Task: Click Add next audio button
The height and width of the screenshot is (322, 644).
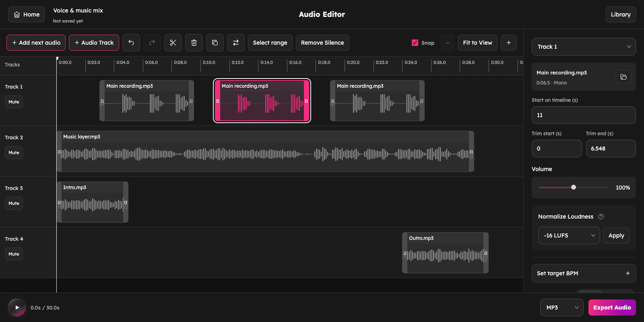Action: point(36,43)
